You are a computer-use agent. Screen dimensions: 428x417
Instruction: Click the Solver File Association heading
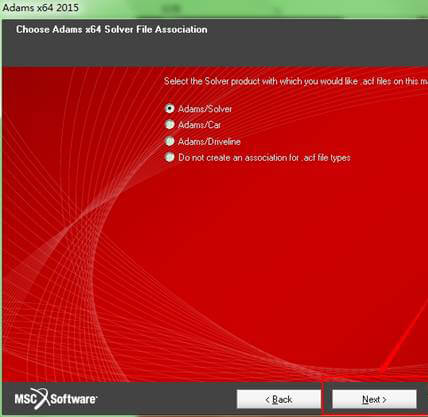click(x=112, y=29)
